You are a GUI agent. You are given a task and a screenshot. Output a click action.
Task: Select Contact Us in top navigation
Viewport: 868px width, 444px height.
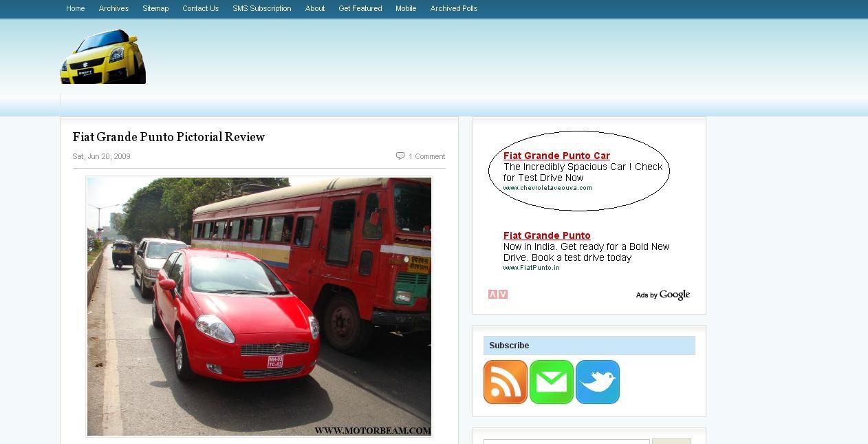200,8
